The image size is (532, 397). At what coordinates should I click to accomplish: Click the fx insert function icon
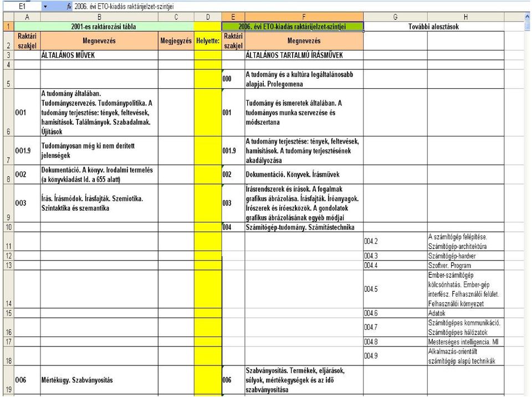point(69,6)
